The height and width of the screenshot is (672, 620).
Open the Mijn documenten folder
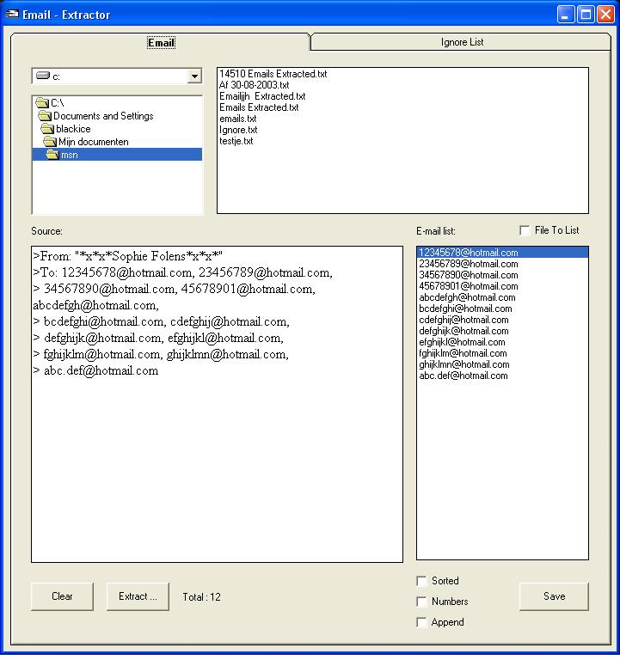click(x=93, y=142)
